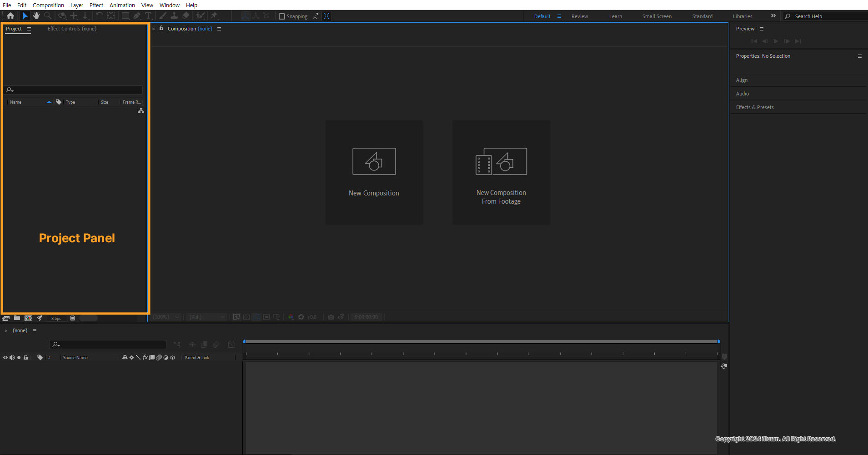This screenshot has height=455, width=868.
Task: Change the 8 bpc color depth
Action: (56, 319)
